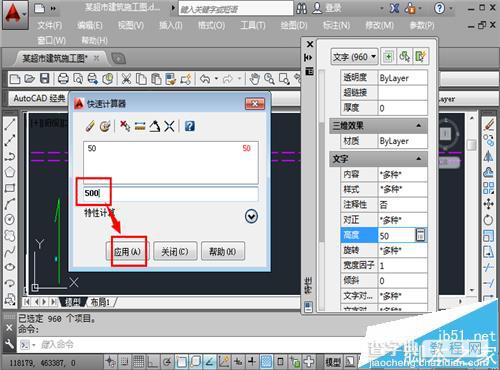This screenshot has width=500, height=370.
Task: Click the print icon in standard toolbar
Action: pyautogui.click(x=63, y=79)
